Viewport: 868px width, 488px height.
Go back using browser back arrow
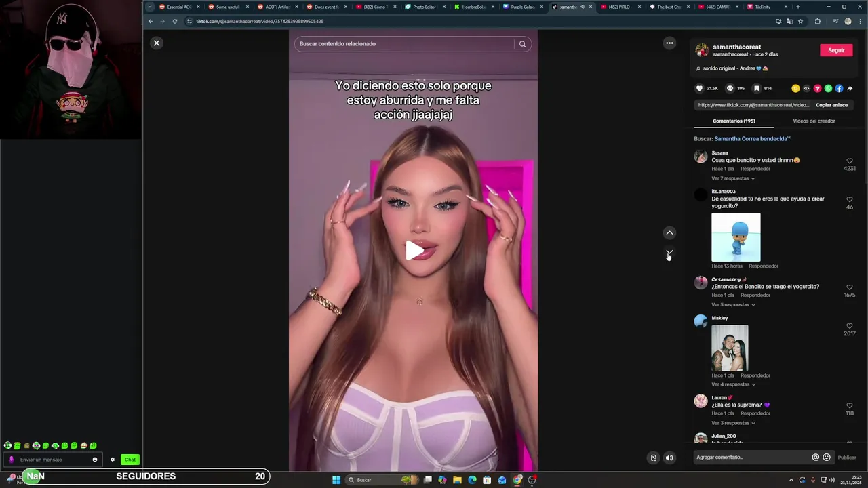(x=151, y=21)
